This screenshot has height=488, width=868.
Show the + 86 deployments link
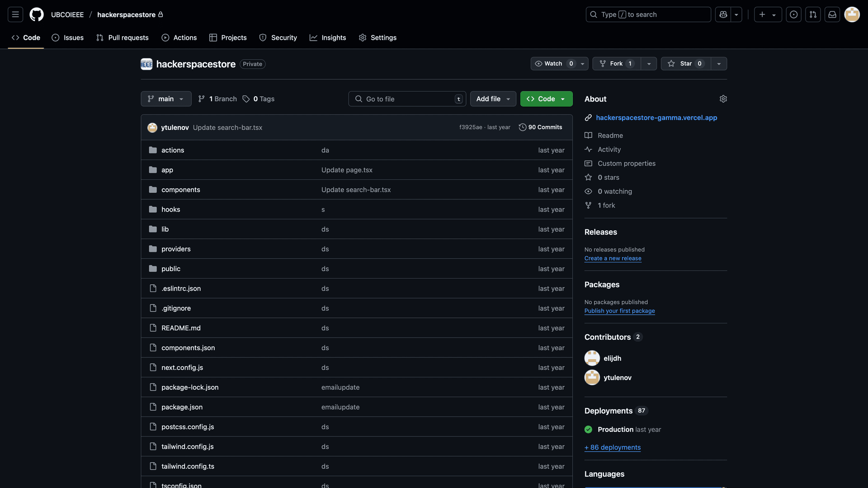point(613,447)
